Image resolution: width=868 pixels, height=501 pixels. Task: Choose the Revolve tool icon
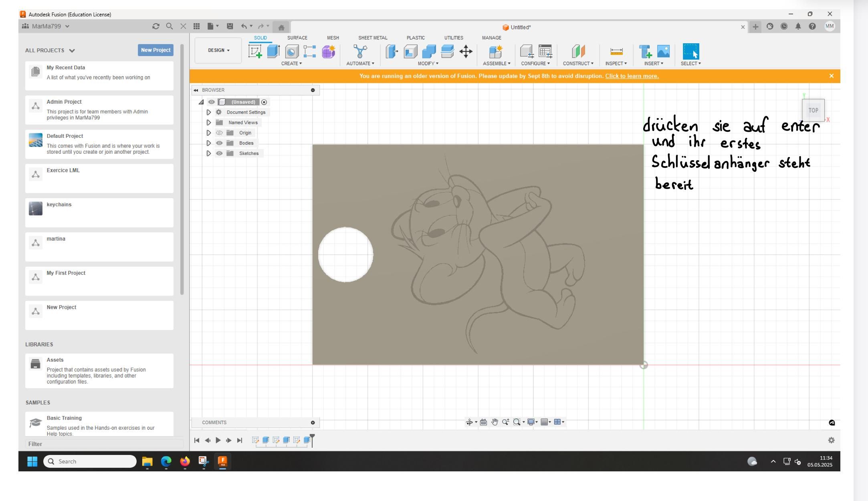coord(292,52)
